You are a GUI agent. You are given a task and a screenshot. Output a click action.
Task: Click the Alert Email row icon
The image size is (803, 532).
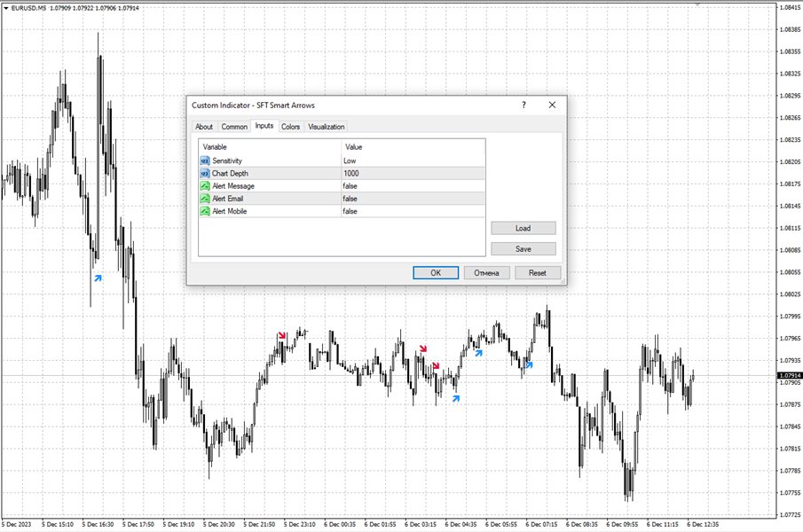click(205, 199)
